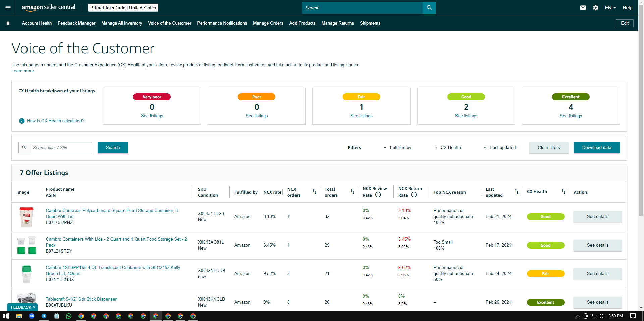Open Shipments menu item

pos(370,23)
